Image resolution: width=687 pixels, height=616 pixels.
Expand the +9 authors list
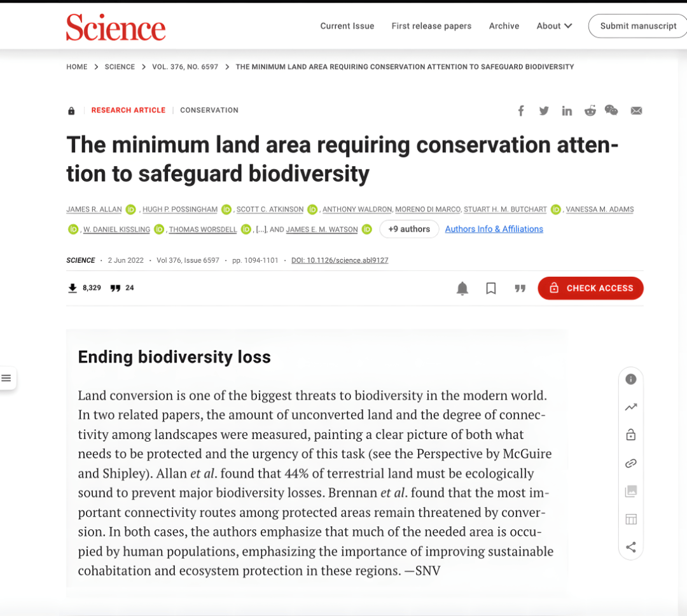click(x=409, y=229)
